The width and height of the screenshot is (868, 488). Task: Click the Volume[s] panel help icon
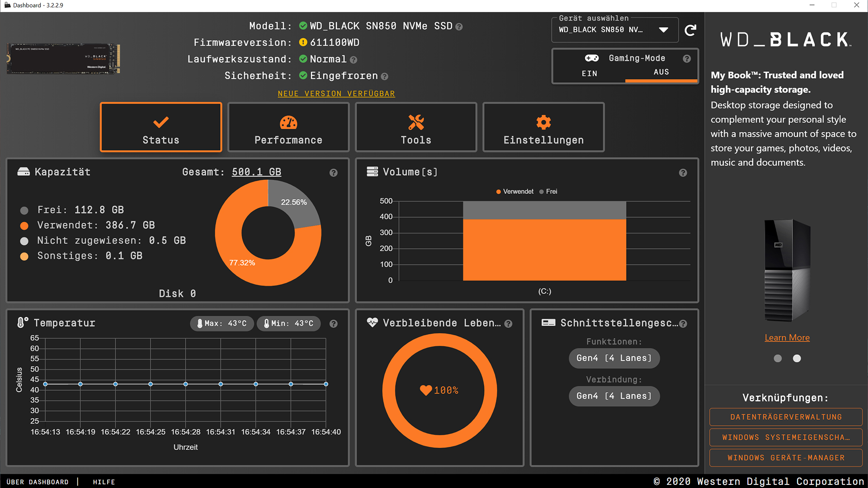point(683,173)
